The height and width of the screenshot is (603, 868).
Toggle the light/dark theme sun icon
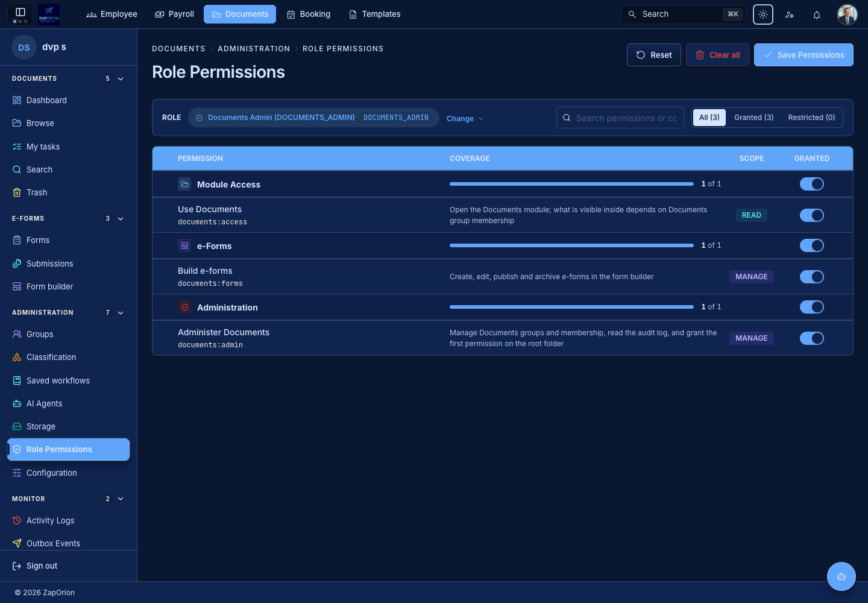click(x=763, y=14)
